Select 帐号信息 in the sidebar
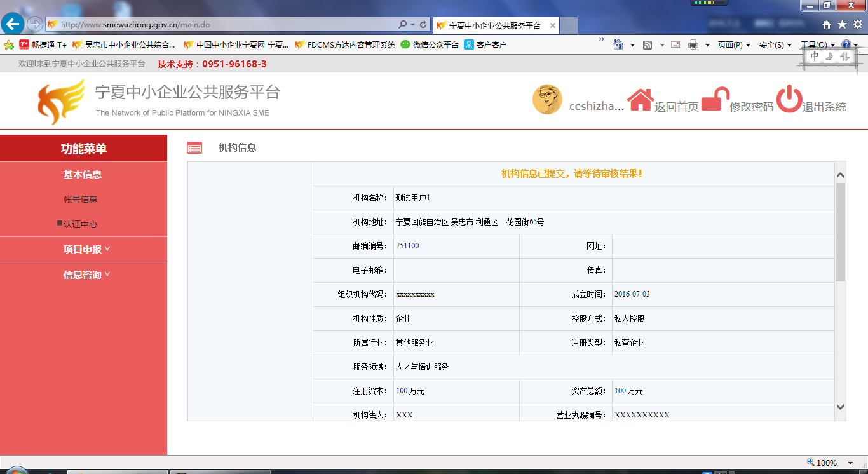The image size is (868, 474). point(81,200)
